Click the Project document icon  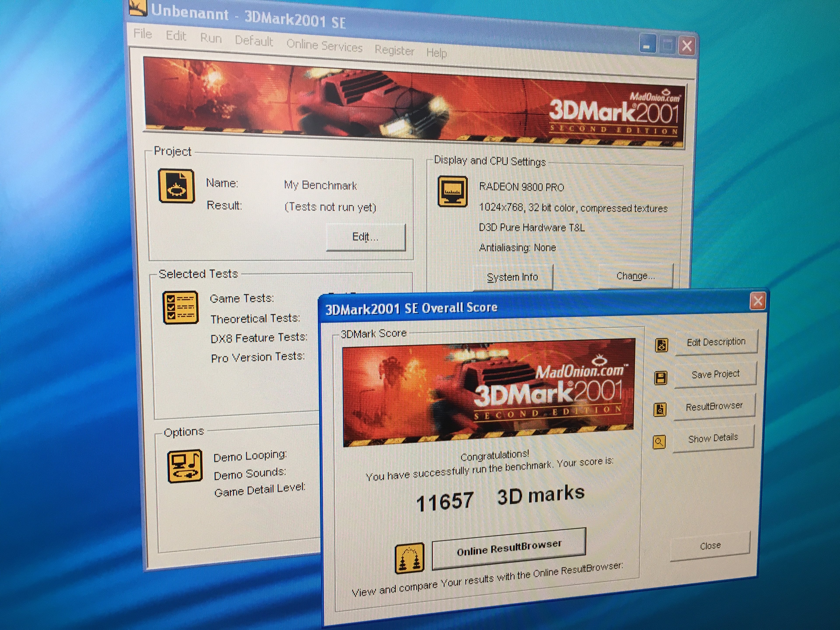(x=176, y=186)
